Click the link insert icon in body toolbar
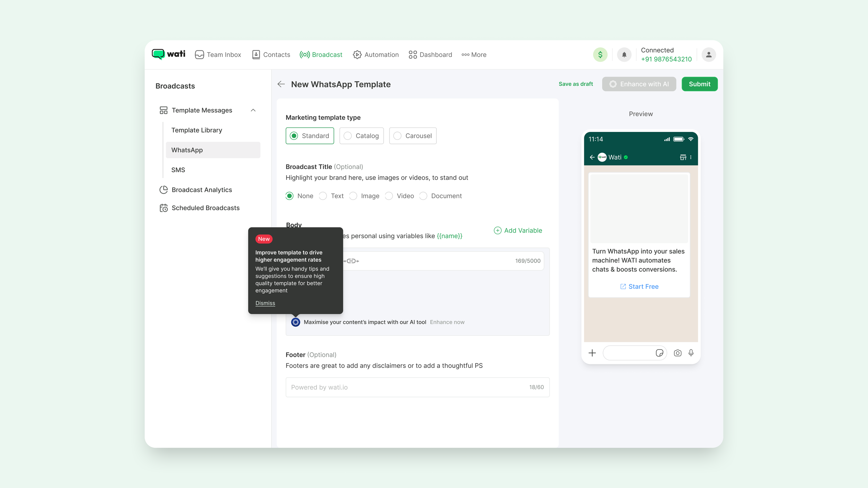Viewport: 868px width, 488px height. [x=352, y=261]
